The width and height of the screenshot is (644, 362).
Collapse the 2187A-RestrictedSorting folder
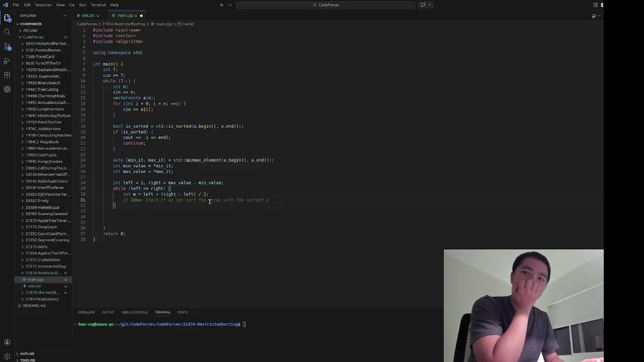point(43,273)
